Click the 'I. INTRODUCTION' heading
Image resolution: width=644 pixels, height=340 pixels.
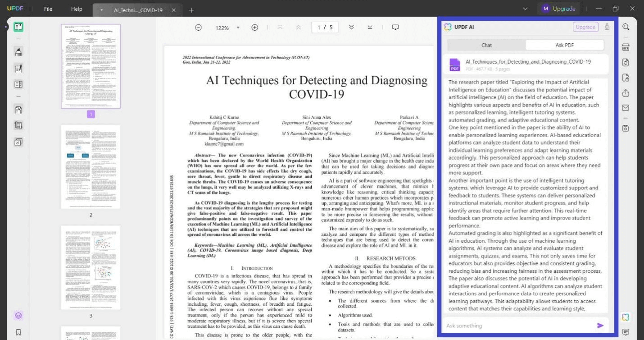(252, 268)
